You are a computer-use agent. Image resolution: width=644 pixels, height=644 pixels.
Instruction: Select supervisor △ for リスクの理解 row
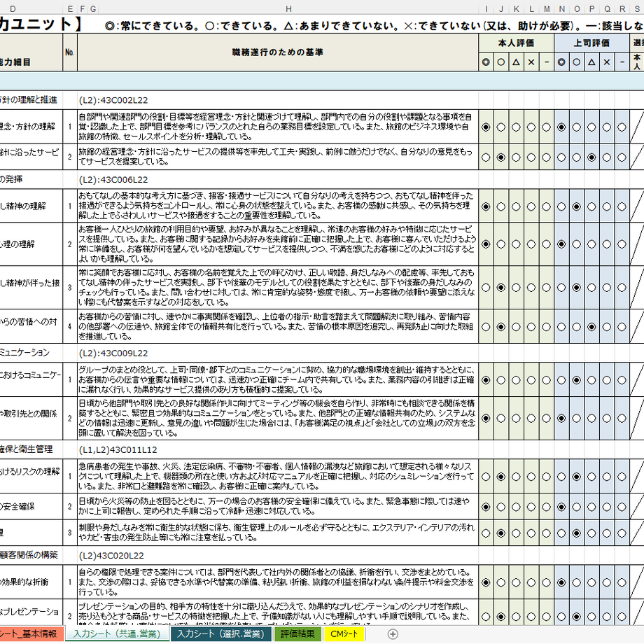pos(591,477)
